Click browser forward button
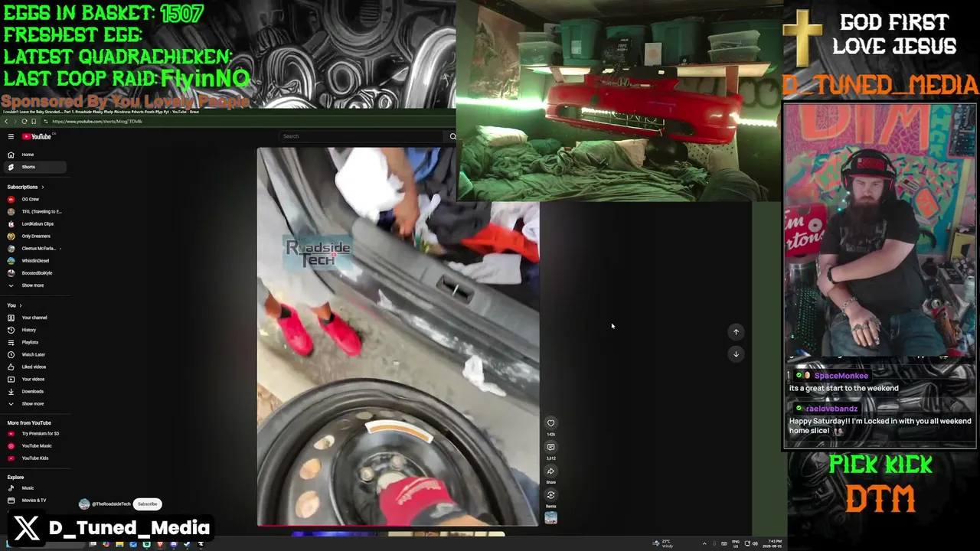This screenshot has height=551, width=980. tap(15, 122)
